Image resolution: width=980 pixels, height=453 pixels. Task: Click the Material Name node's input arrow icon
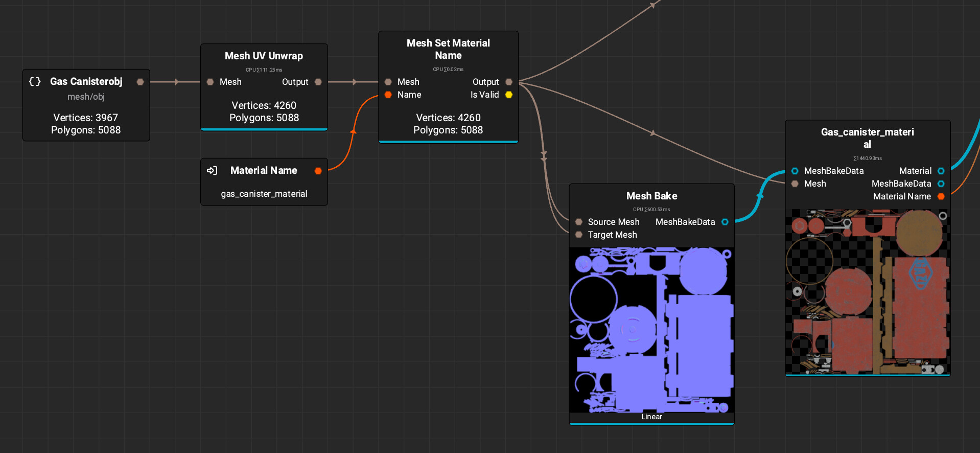point(212,171)
